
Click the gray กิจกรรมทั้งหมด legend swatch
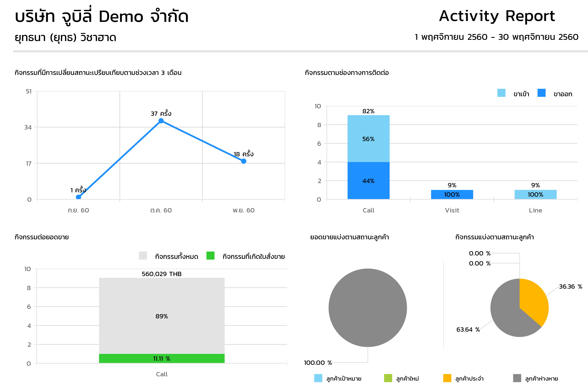coord(143,255)
